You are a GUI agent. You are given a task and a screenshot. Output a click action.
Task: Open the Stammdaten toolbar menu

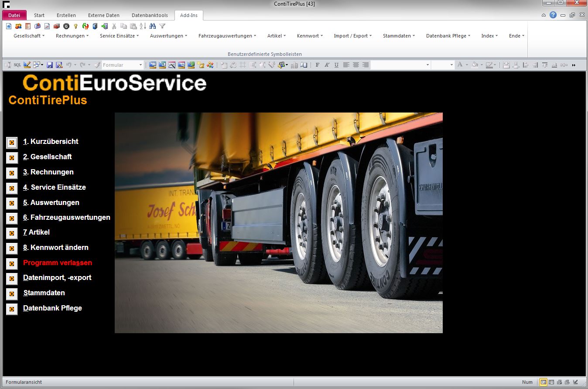pos(399,36)
